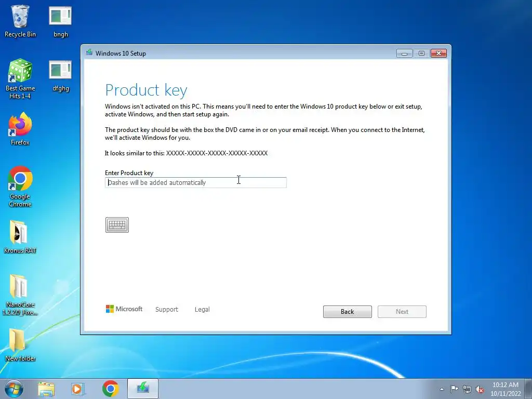
Task: Close the Windows 10 Setup window
Action: (438, 54)
